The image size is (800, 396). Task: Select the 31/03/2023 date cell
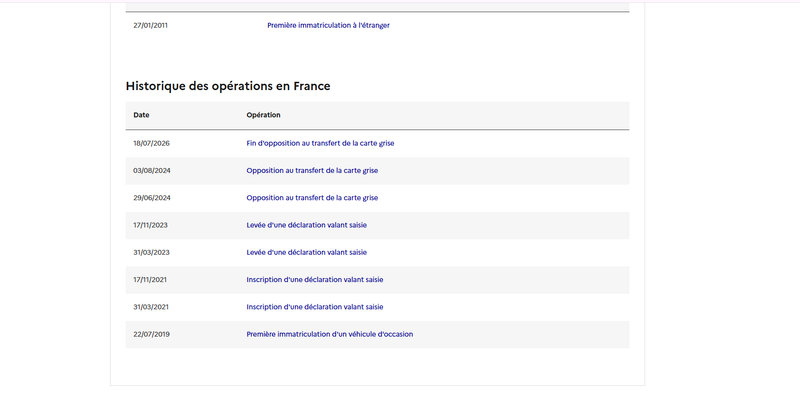tap(152, 252)
